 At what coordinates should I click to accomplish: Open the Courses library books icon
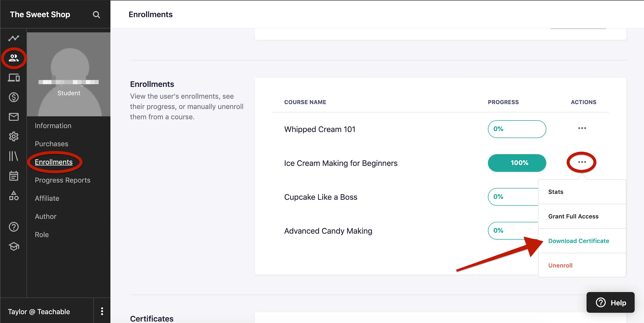(14, 156)
